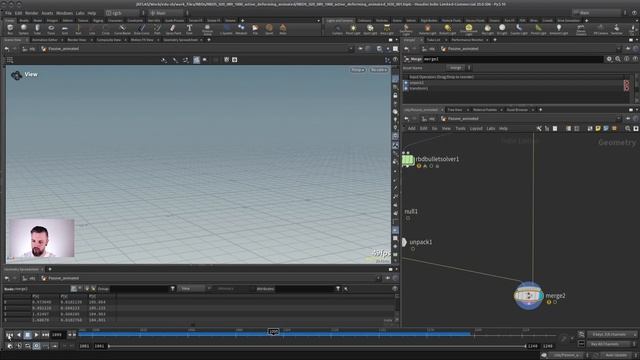Switch to the Performance Monitor tab
Screen dimensions: 640x360
point(467,40)
